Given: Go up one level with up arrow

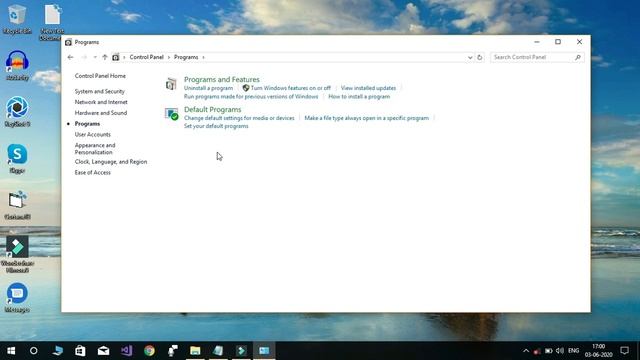Looking at the screenshot, I should click(105, 57).
